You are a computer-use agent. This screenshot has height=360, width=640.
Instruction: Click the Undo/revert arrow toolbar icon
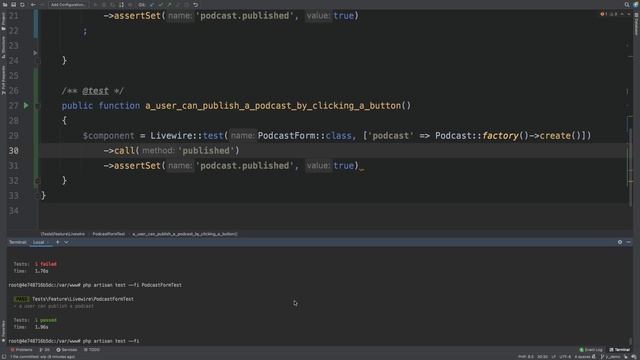(x=196, y=4)
